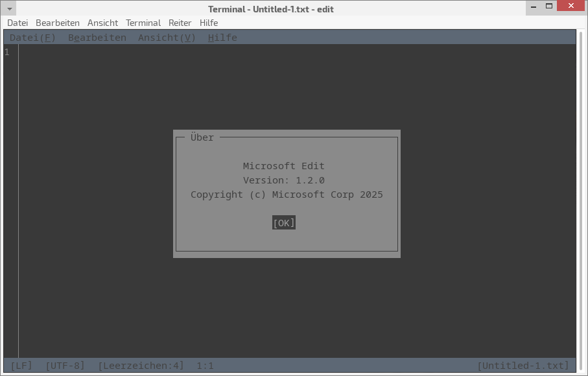Image resolution: width=588 pixels, height=376 pixels.
Task: Confirm the Über dialog with OK
Action: (284, 222)
